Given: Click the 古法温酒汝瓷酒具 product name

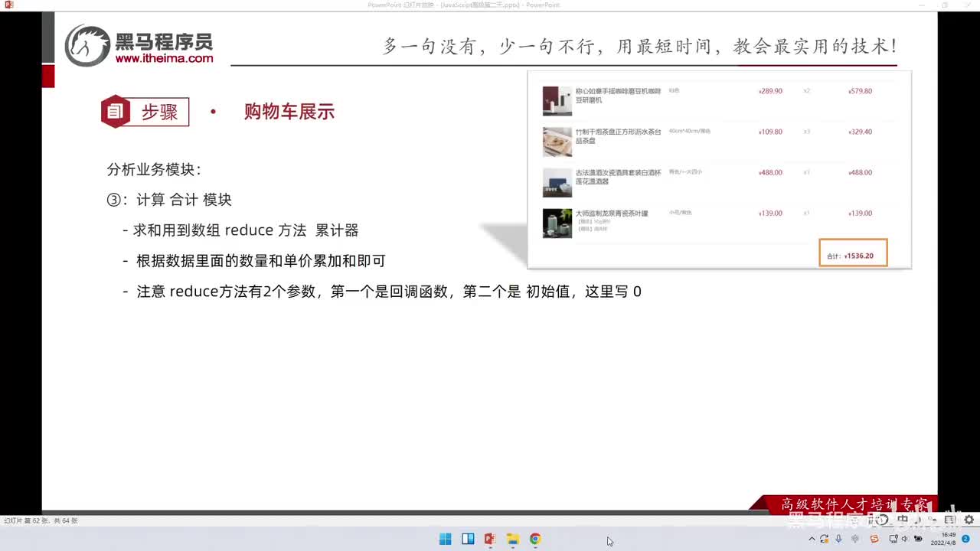Looking at the screenshot, I should pos(618,177).
